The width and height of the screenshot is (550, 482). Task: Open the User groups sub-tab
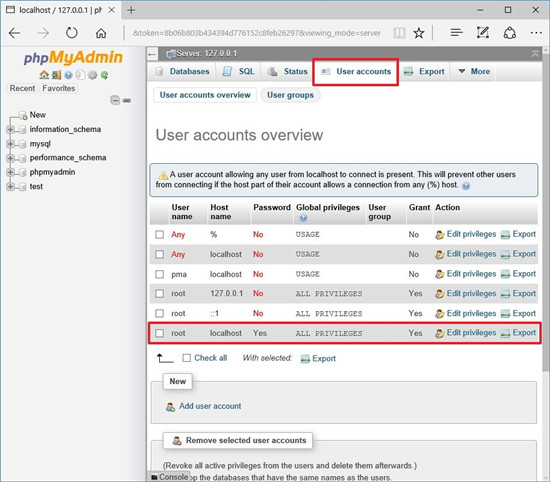click(x=290, y=95)
